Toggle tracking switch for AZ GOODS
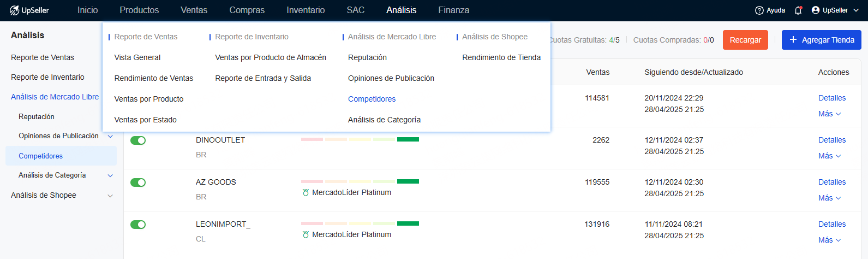The width and height of the screenshot is (868, 259). click(138, 183)
